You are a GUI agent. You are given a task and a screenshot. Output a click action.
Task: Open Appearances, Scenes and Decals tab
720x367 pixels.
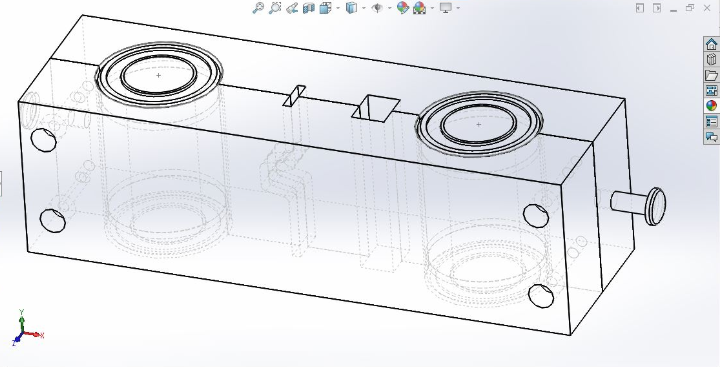tap(711, 106)
